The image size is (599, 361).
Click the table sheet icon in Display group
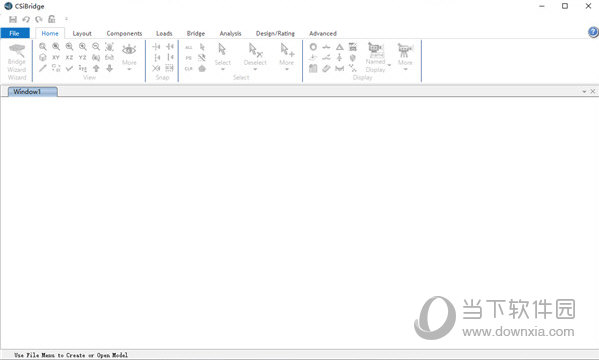coord(313,68)
